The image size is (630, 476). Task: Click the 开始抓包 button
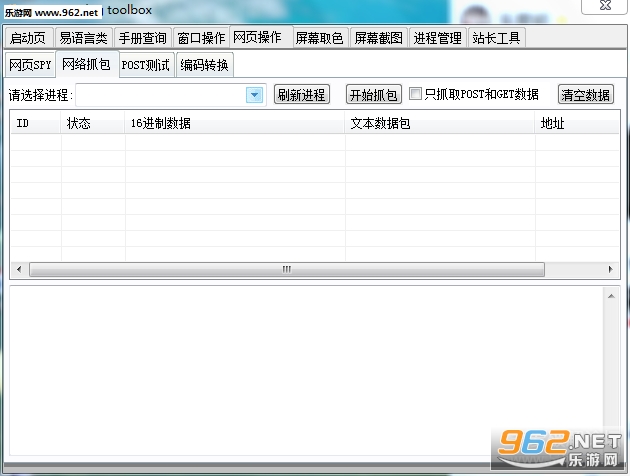(x=374, y=95)
